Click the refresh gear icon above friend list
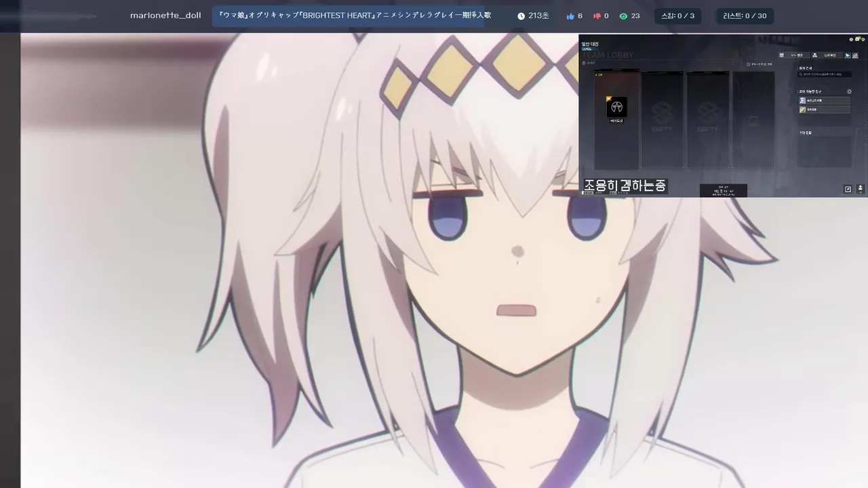Viewport: 868px width, 488px height. coord(849,91)
